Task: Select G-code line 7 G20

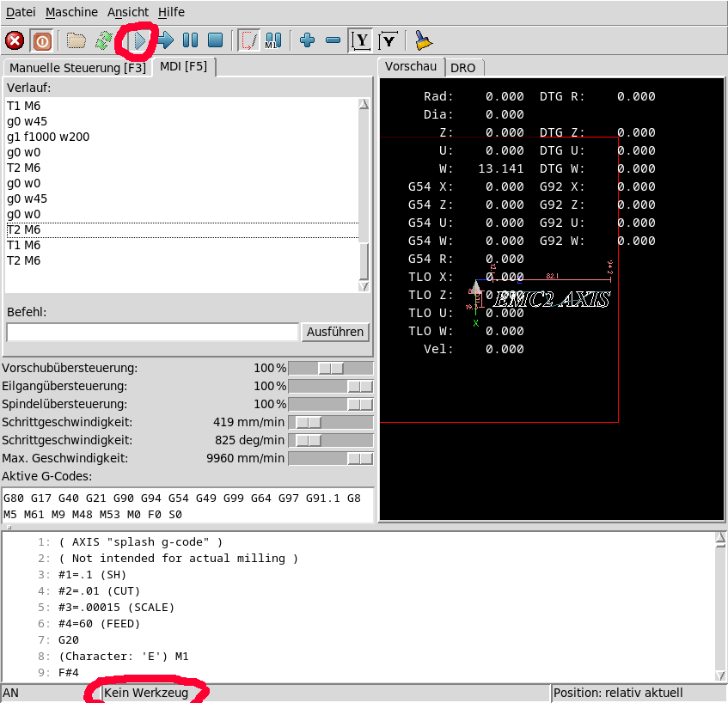Action: point(69,640)
